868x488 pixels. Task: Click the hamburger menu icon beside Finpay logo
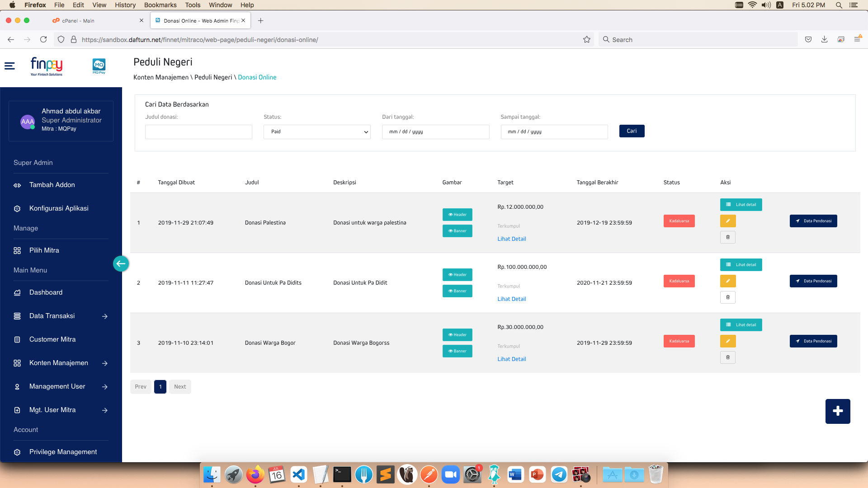(9, 66)
